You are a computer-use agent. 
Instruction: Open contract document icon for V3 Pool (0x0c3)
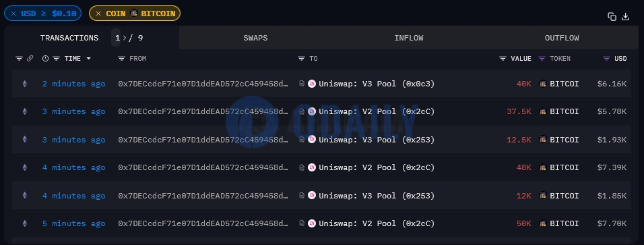pyautogui.click(x=302, y=84)
